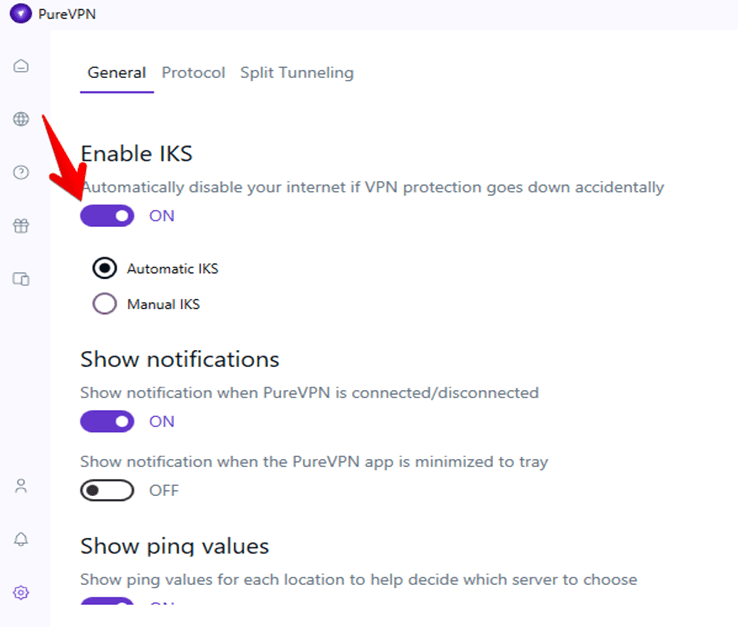The image size is (738, 627).
Task: Enable minimized to tray notification toggle
Action: pyautogui.click(x=107, y=490)
